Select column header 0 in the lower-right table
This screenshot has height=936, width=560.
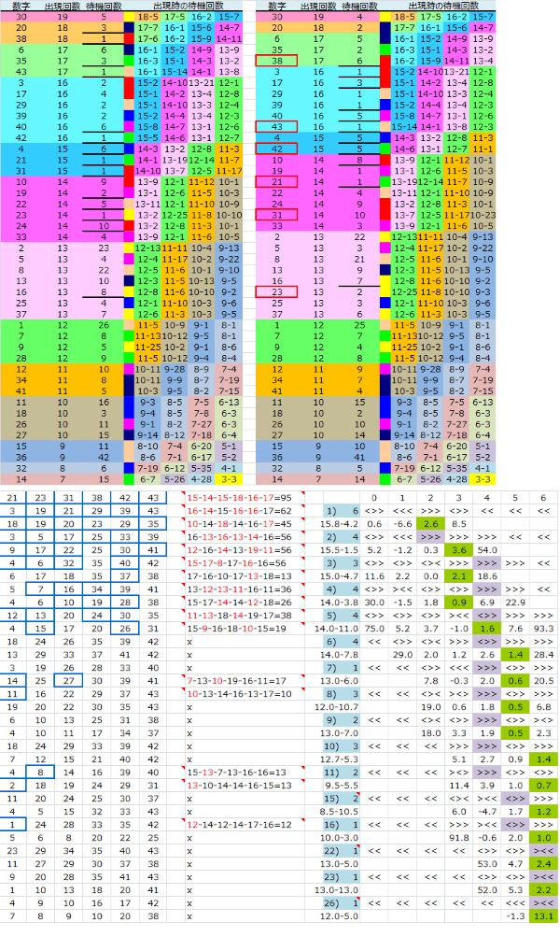coord(374,498)
